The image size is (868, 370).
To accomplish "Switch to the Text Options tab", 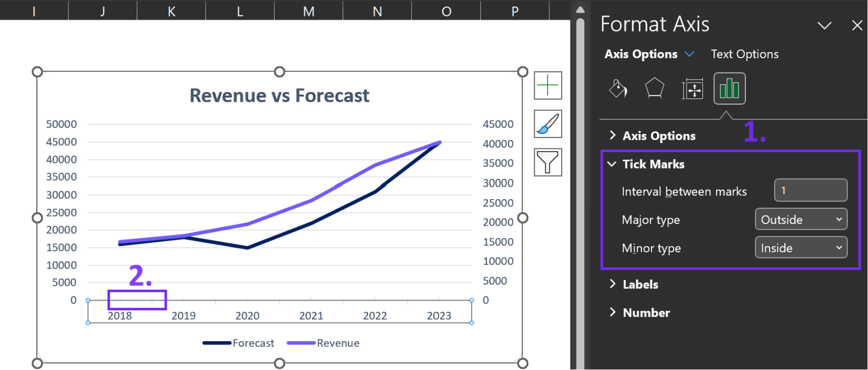I will [744, 54].
